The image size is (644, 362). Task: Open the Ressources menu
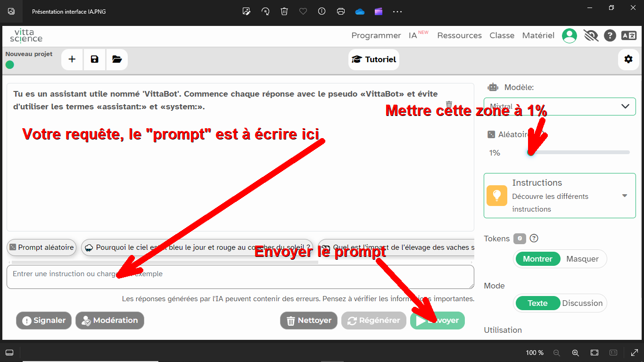coord(459,36)
